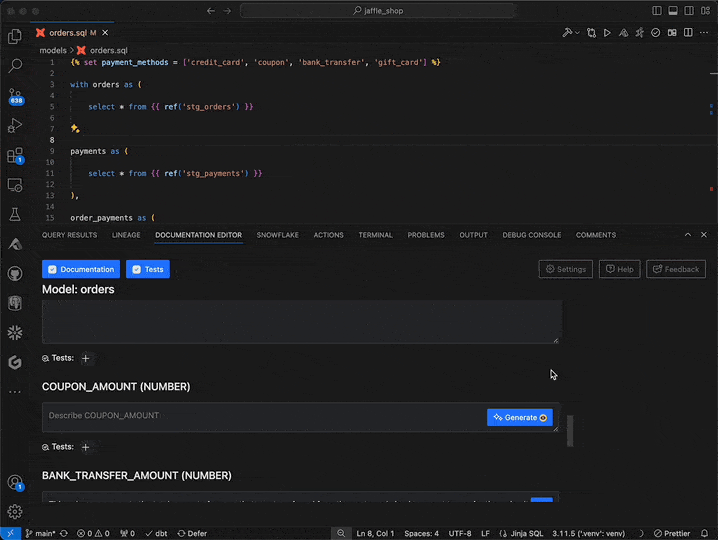Change the UTF-8 encoding in status bar

tap(460, 533)
